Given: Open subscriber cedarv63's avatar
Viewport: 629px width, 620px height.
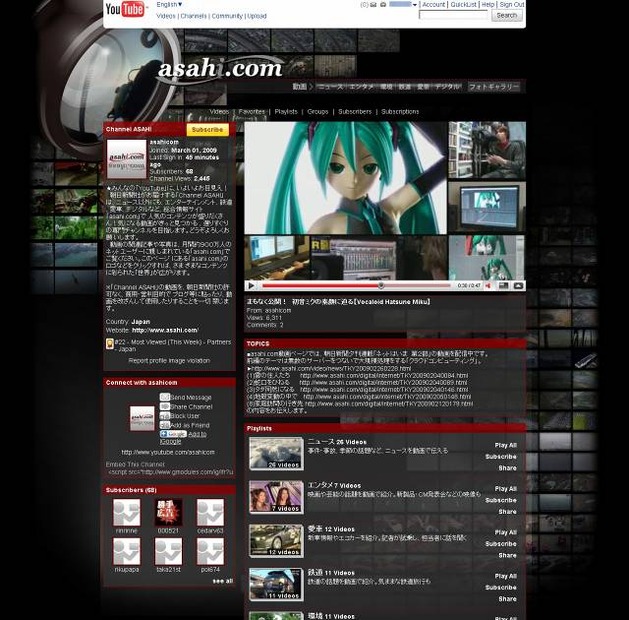Looking at the screenshot, I should (x=210, y=512).
